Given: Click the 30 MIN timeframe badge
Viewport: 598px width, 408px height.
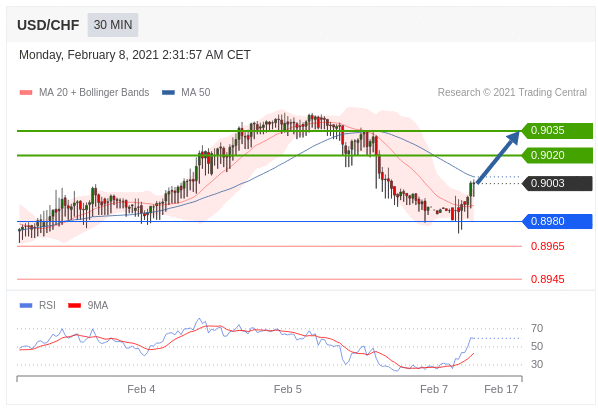Looking at the screenshot, I should (x=113, y=25).
